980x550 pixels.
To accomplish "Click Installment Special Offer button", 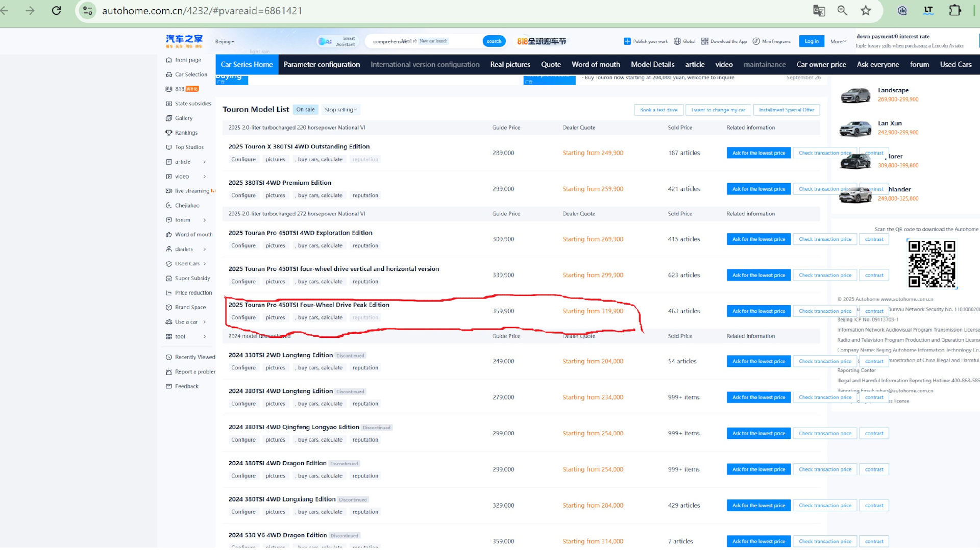I will [x=787, y=110].
